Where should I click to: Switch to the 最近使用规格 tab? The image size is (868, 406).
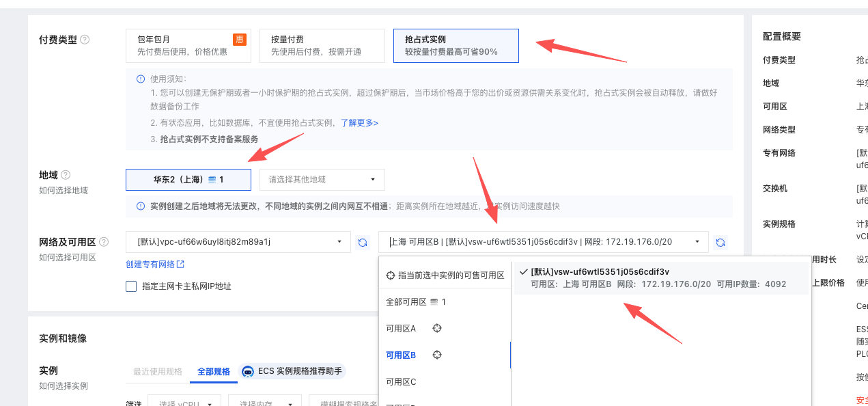point(158,372)
